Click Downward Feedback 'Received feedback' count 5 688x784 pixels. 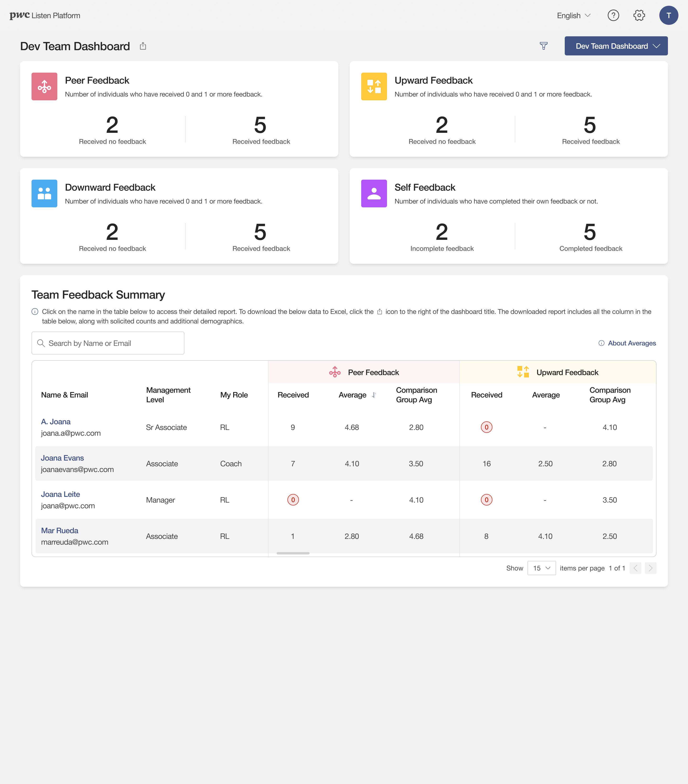[260, 232]
